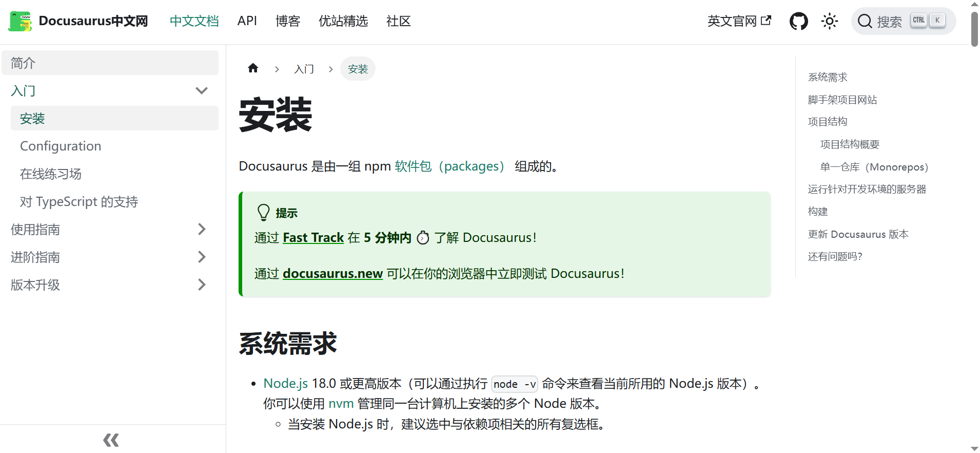Collapse sidebar with double-chevron icon
Viewport: 980px width, 453px height.
(111, 440)
